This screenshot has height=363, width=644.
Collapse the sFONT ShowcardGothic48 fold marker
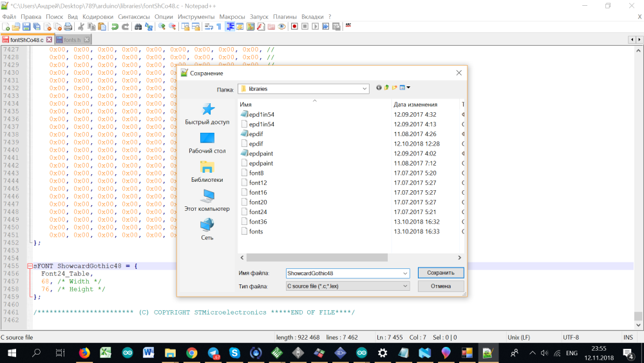tap(30, 266)
